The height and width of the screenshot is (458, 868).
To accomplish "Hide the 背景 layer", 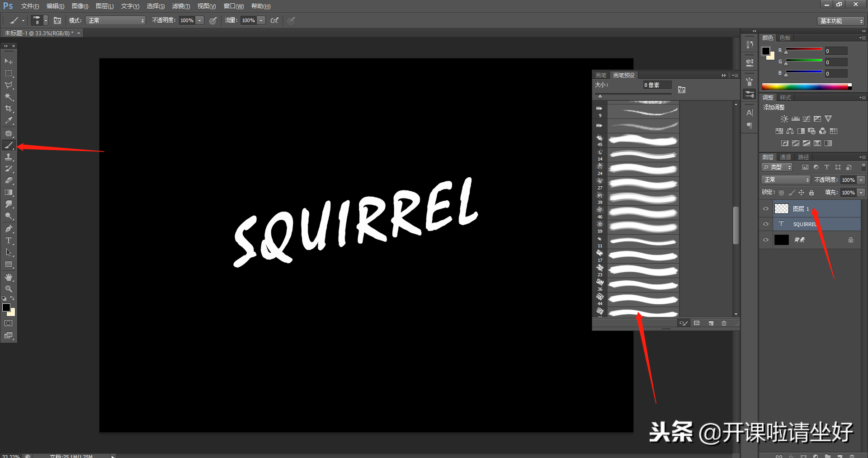I will coord(766,240).
